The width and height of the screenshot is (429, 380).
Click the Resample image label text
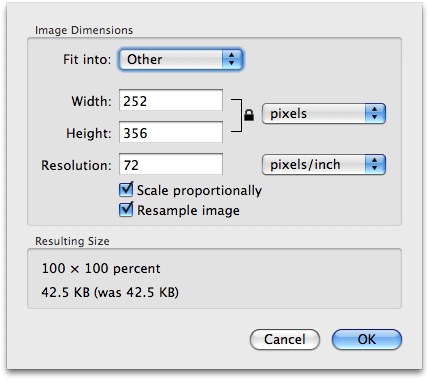point(188,211)
